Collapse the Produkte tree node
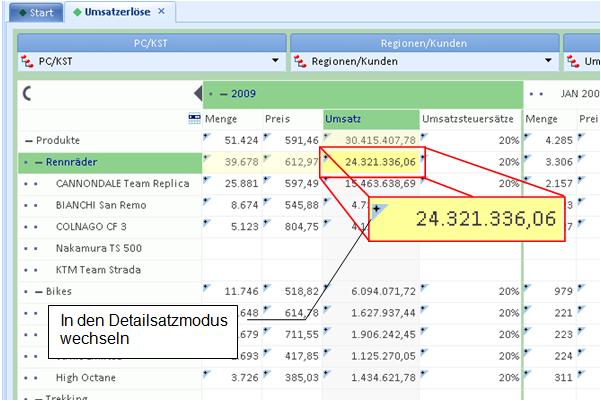 pyautogui.click(x=29, y=141)
